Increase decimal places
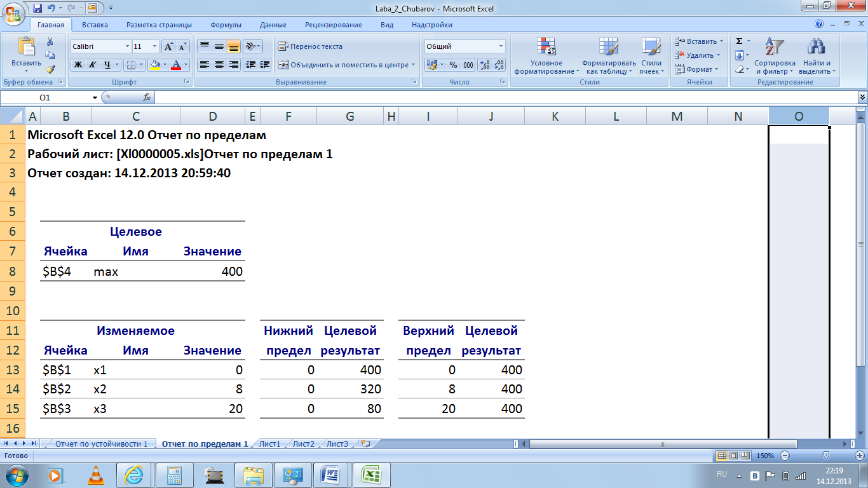Screen dimensions: 868x488 [484, 65]
